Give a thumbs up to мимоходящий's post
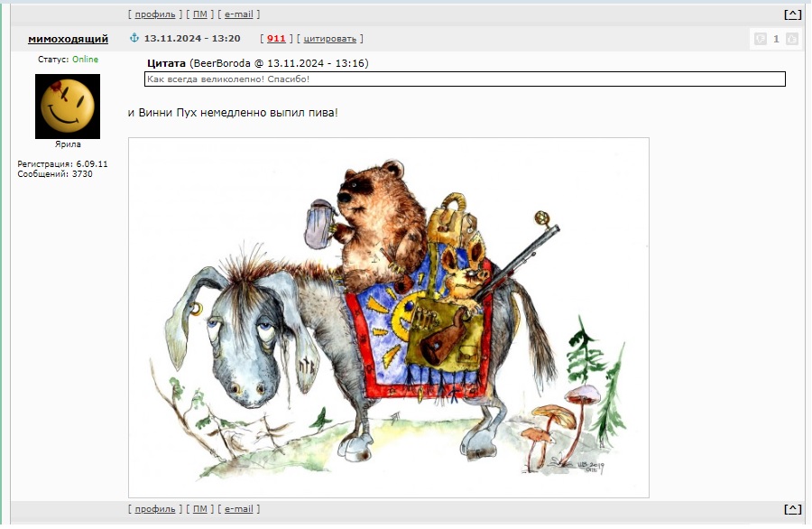 point(792,39)
